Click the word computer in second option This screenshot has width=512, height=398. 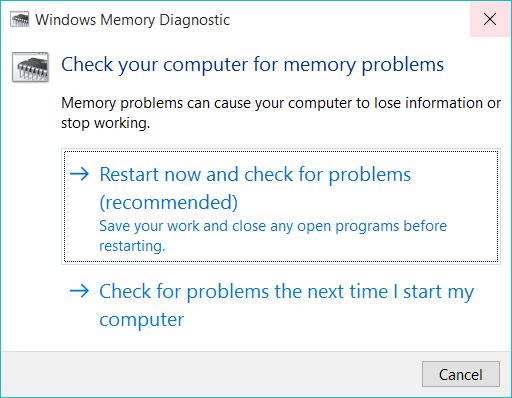tap(142, 320)
